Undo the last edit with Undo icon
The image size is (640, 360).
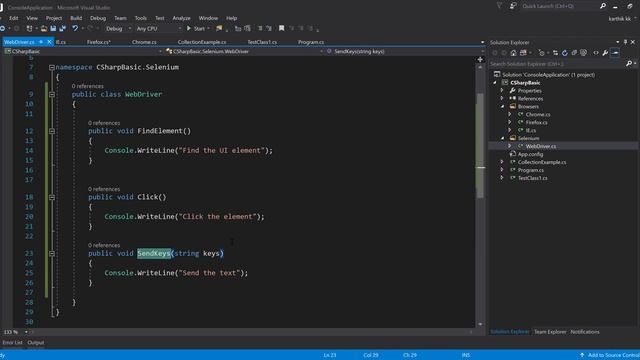(x=75, y=29)
